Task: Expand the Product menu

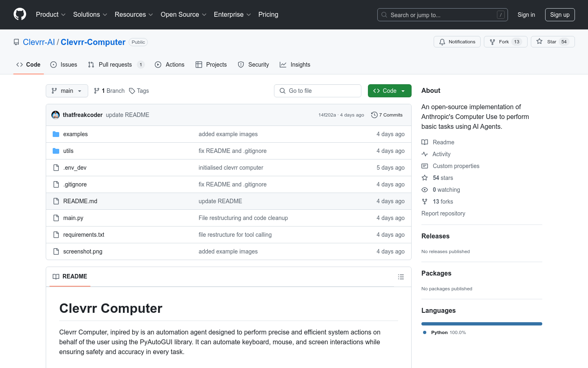Action: click(51, 14)
